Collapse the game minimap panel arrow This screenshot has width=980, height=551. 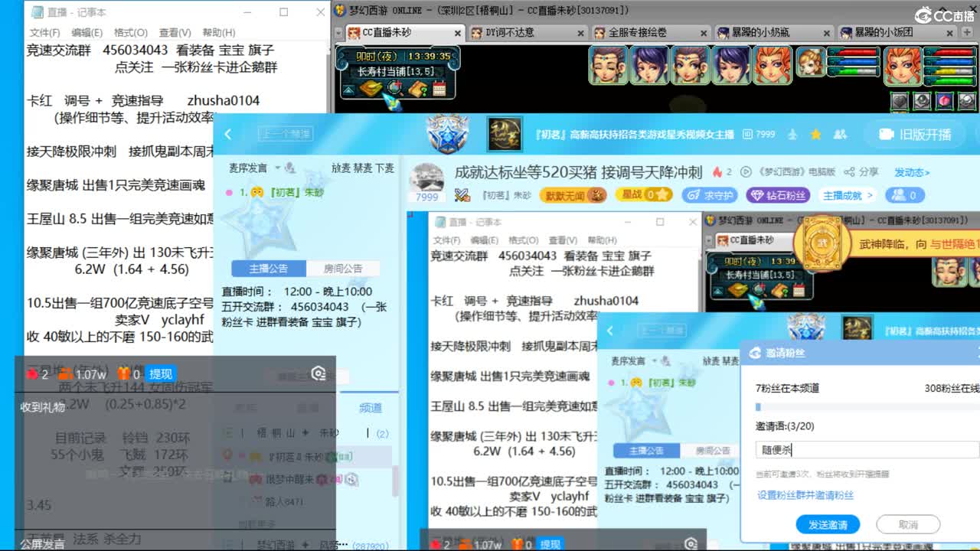(348, 90)
